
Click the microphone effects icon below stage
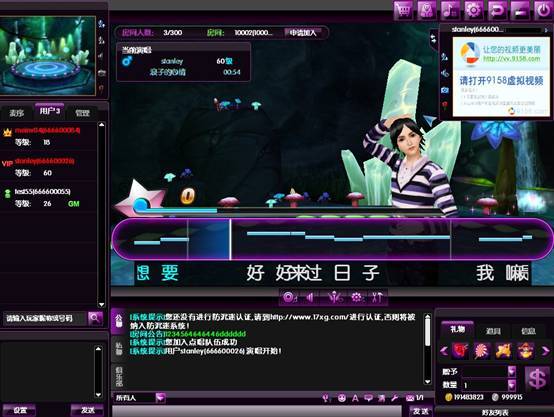[334, 298]
